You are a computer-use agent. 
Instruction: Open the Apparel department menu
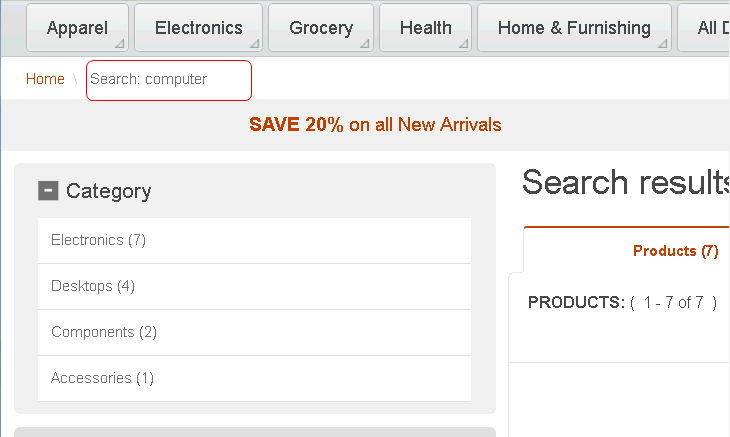[77, 28]
